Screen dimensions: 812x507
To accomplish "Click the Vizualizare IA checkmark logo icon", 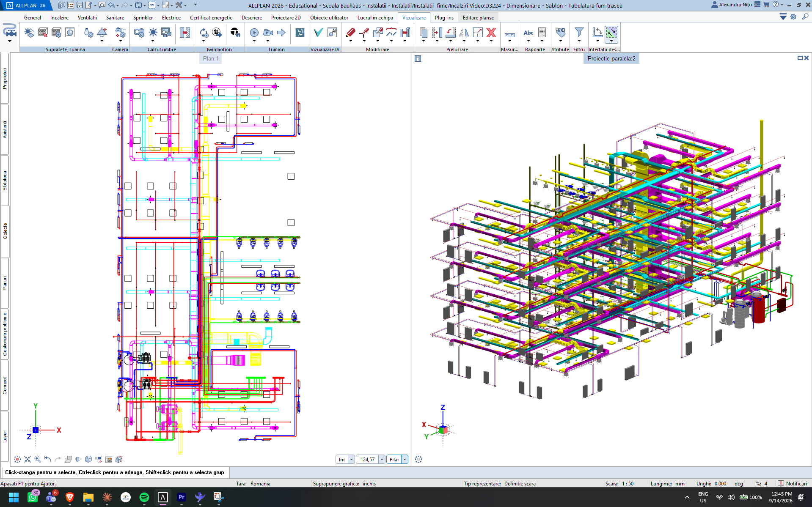I will coord(318,33).
